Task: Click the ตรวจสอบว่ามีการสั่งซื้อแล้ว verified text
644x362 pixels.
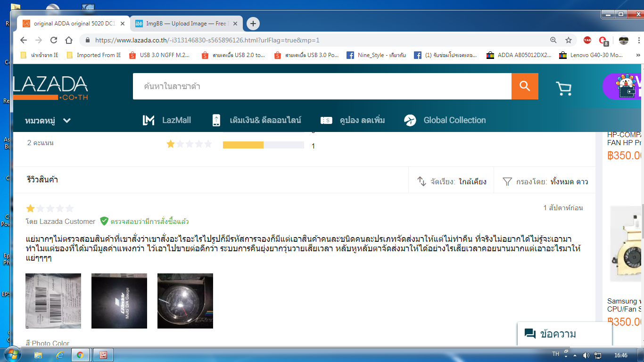Action: [149, 222]
